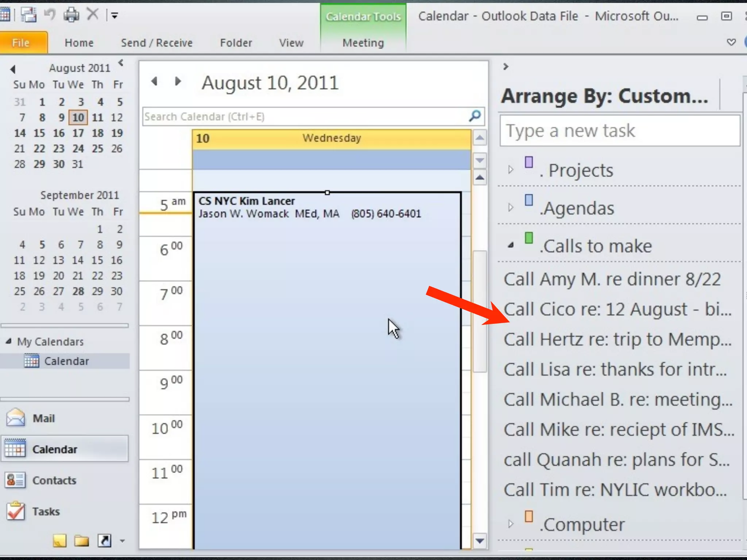747x560 pixels.
Task: Select August 17 in the mini calendar
Action: [x=78, y=133]
